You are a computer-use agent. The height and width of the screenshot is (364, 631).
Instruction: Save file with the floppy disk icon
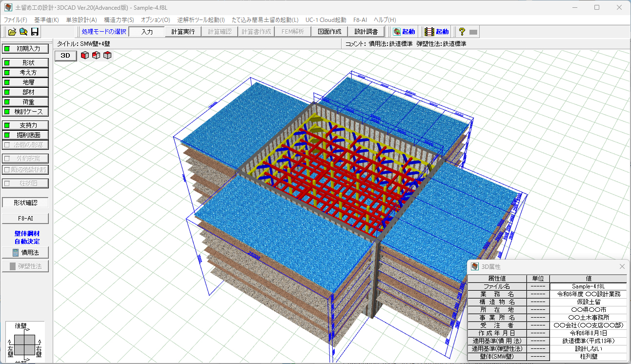[x=35, y=32]
